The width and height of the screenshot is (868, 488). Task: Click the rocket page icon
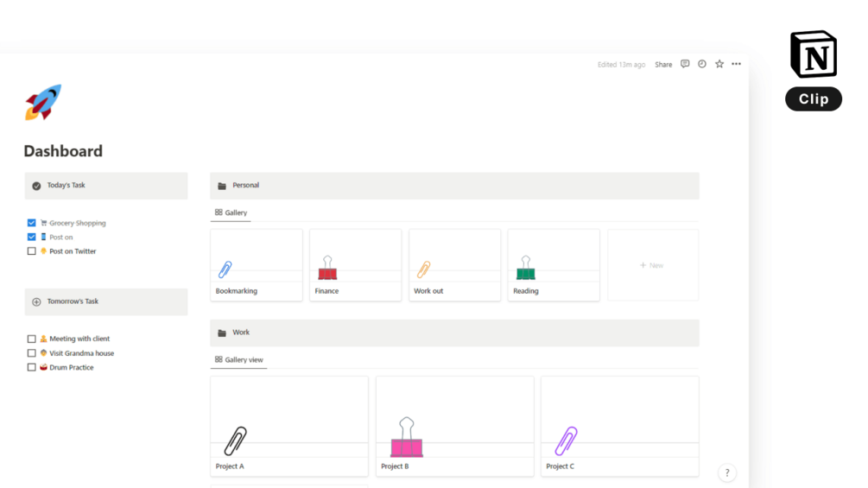43,103
